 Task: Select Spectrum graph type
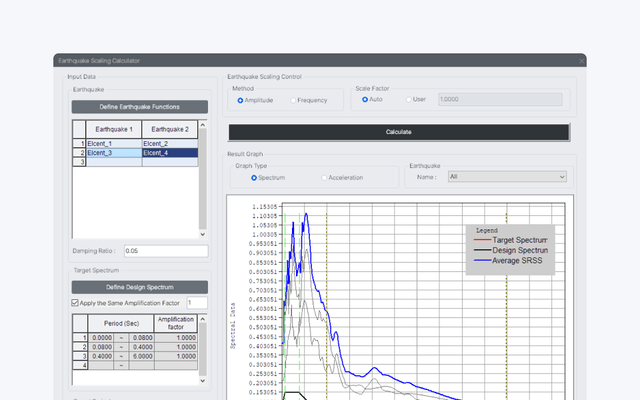click(254, 178)
